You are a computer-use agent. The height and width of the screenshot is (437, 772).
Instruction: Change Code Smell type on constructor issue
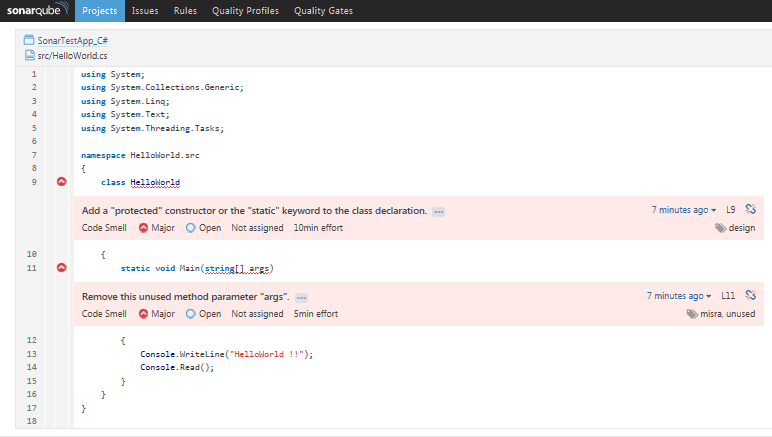[104, 228]
